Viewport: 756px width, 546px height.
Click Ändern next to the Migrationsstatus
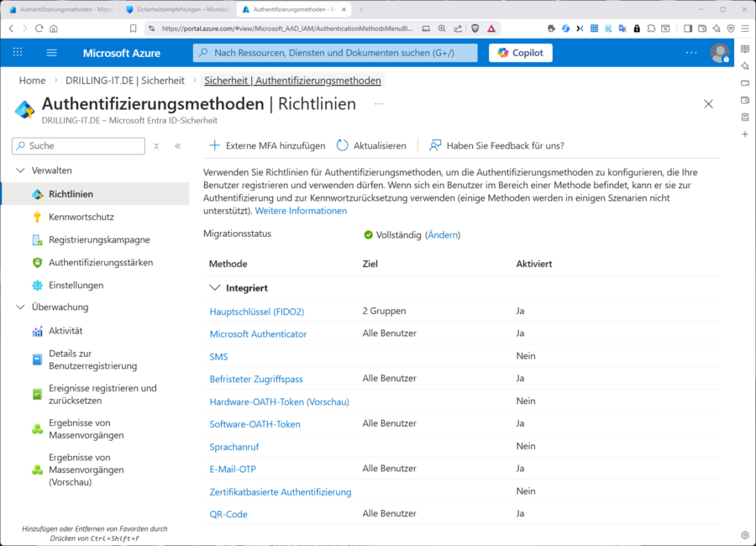[x=441, y=235]
